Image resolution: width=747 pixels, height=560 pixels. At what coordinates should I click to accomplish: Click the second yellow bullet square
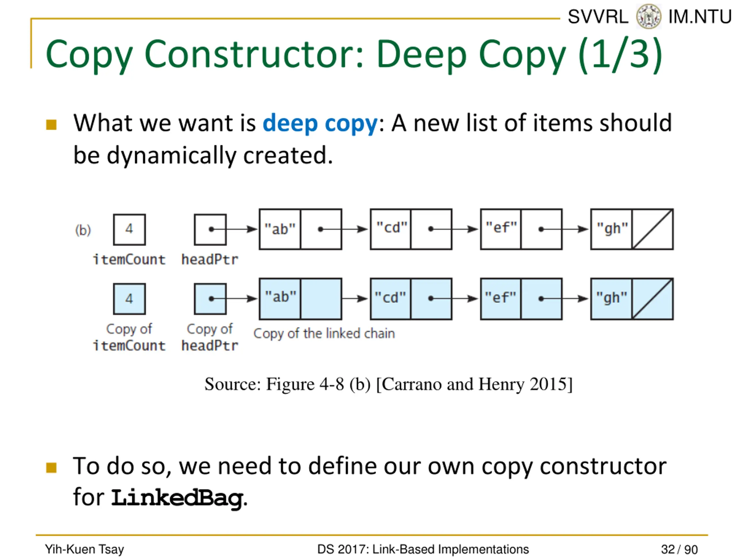pyautogui.click(x=51, y=468)
